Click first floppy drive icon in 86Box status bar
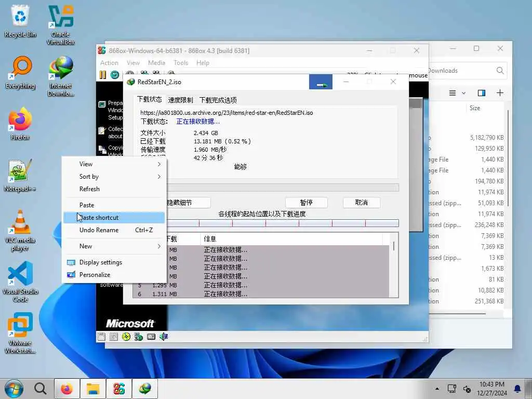Image resolution: width=532 pixels, height=399 pixels. tap(101, 337)
